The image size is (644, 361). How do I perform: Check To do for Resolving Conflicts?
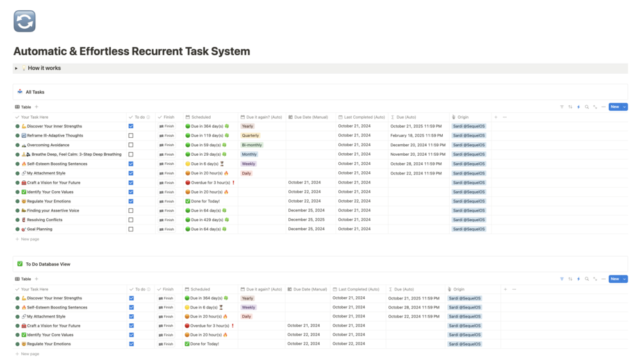[x=131, y=219]
